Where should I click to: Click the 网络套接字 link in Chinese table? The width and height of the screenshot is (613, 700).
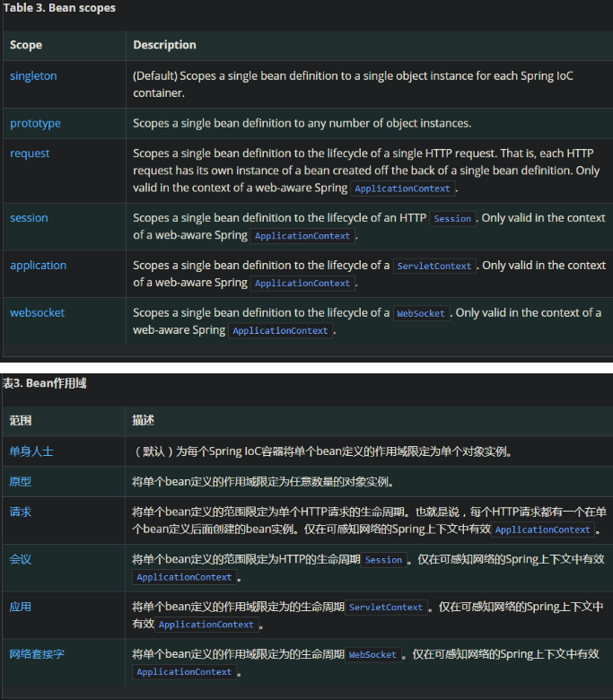click(x=37, y=654)
